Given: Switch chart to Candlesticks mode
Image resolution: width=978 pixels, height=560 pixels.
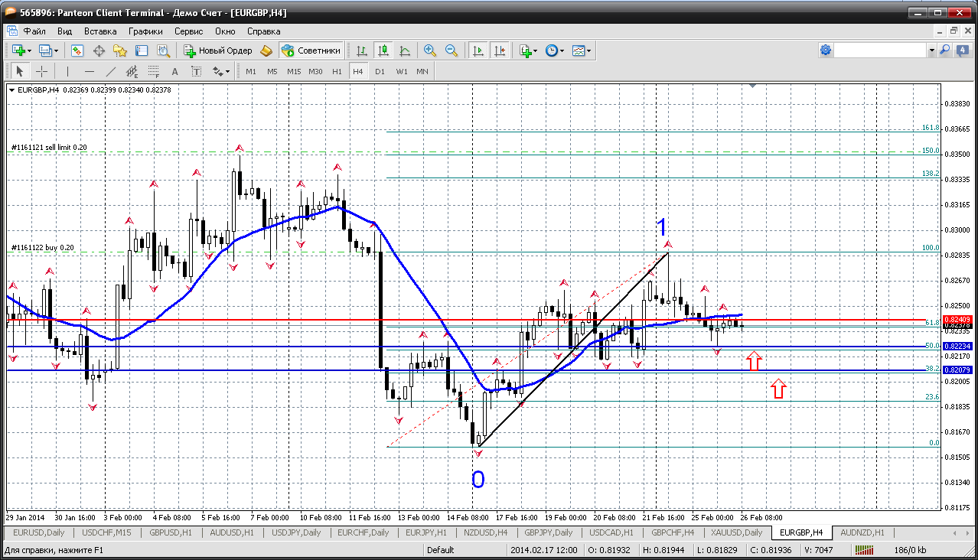Looking at the screenshot, I should (383, 50).
